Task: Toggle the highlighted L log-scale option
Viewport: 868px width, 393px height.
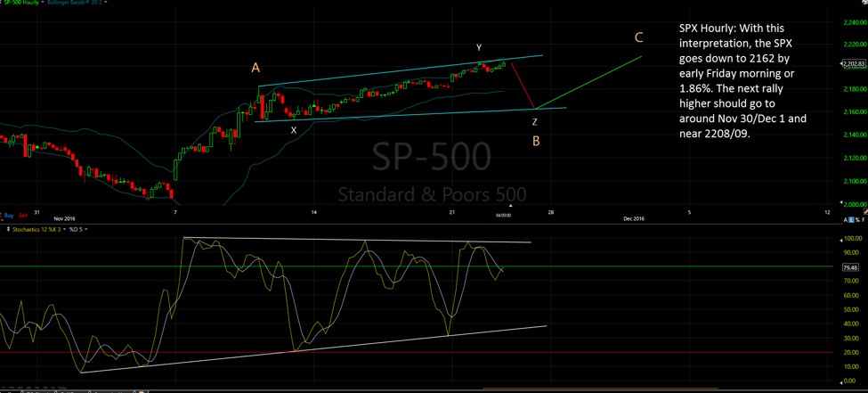Action: point(851,219)
